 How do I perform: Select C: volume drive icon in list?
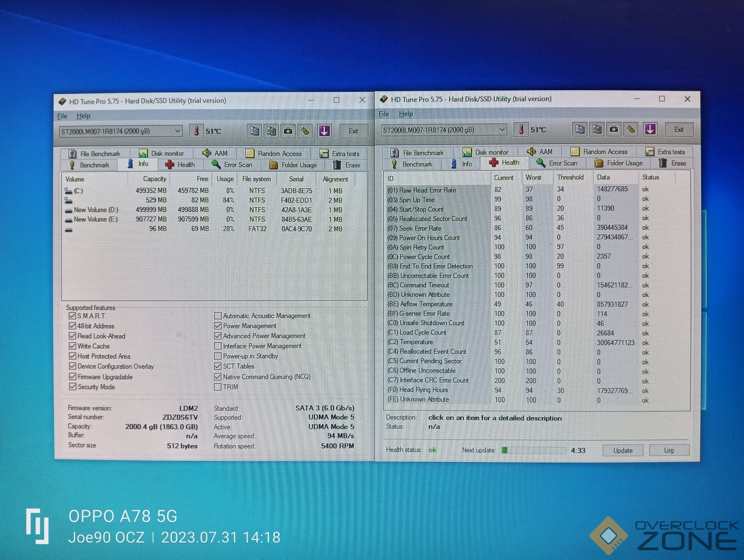pyautogui.click(x=68, y=191)
